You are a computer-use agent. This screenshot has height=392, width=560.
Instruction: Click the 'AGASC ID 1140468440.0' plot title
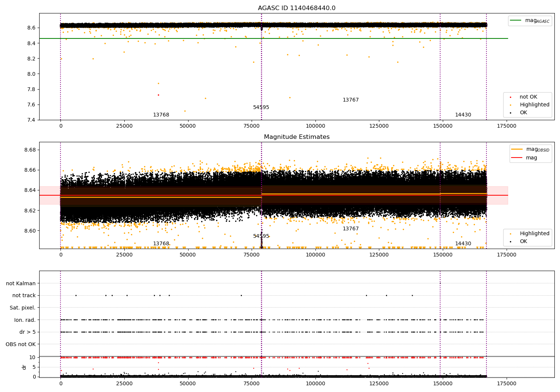click(x=296, y=8)
